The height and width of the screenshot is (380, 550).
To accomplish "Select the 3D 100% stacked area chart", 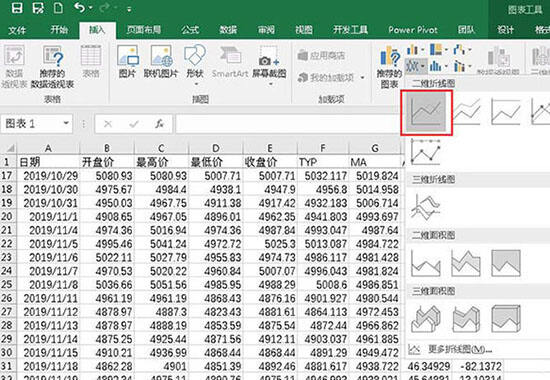I will click(x=505, y=319).
